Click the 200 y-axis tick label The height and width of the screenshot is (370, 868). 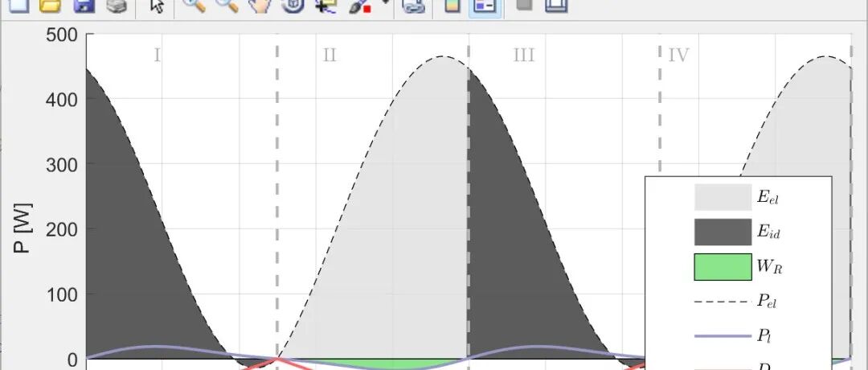[x=60, y=228]
